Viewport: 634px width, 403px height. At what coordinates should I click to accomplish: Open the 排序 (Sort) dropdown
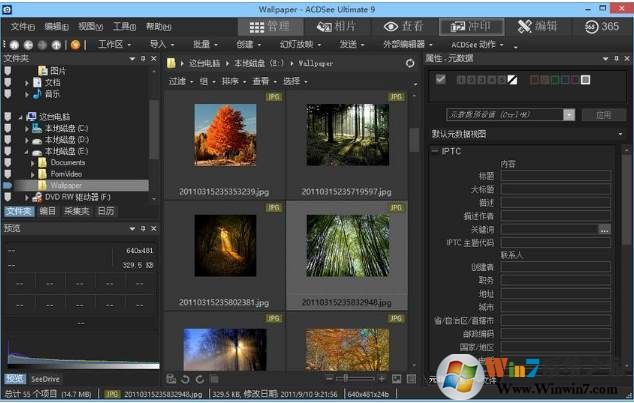pos(234,81)
